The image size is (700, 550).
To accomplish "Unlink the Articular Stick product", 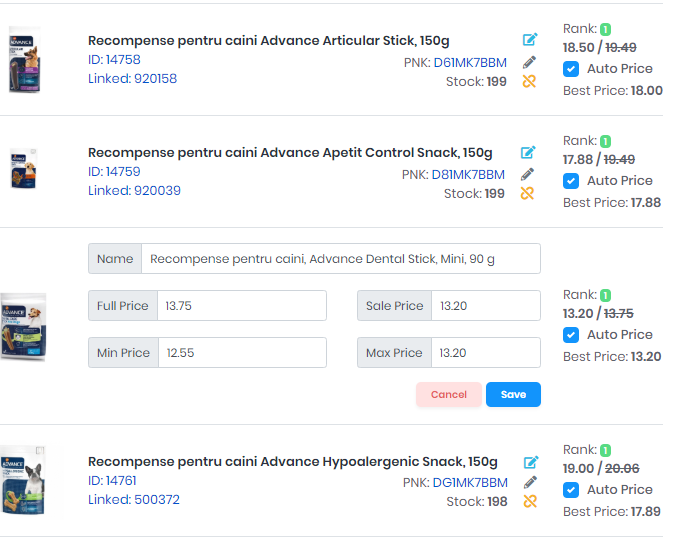I will tap(529, 81).
